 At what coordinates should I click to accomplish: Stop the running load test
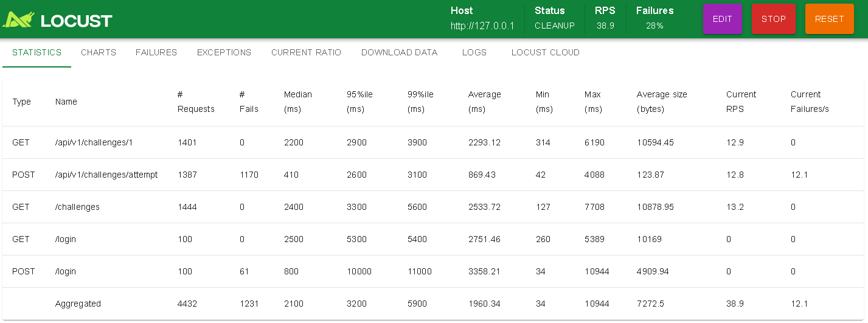774,19
